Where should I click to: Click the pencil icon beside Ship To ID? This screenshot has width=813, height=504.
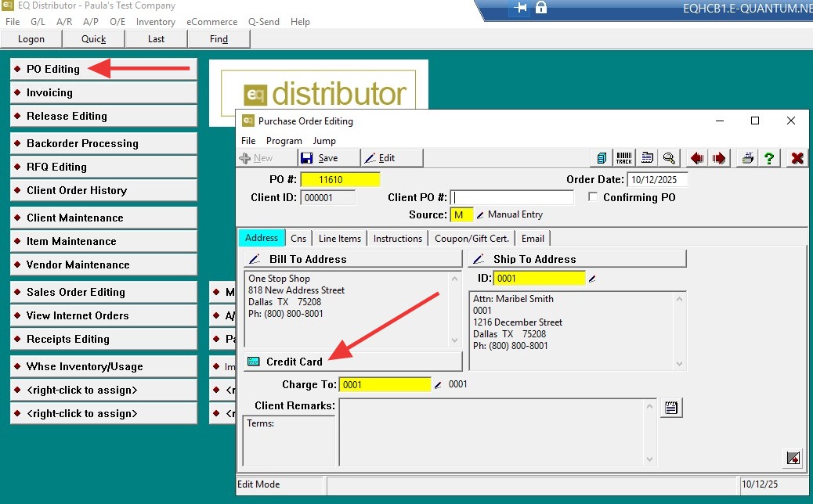coord(592,279)
